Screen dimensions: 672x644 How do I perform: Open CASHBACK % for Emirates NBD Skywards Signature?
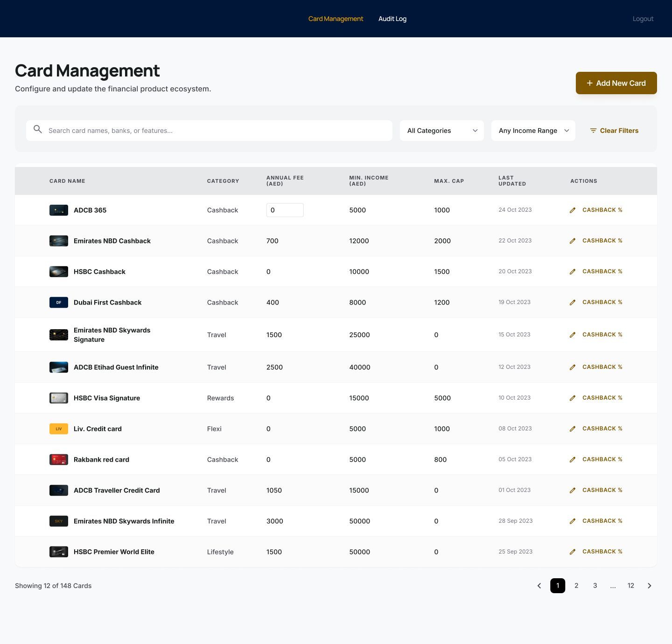pyautogui.click(x=602, y=335)
